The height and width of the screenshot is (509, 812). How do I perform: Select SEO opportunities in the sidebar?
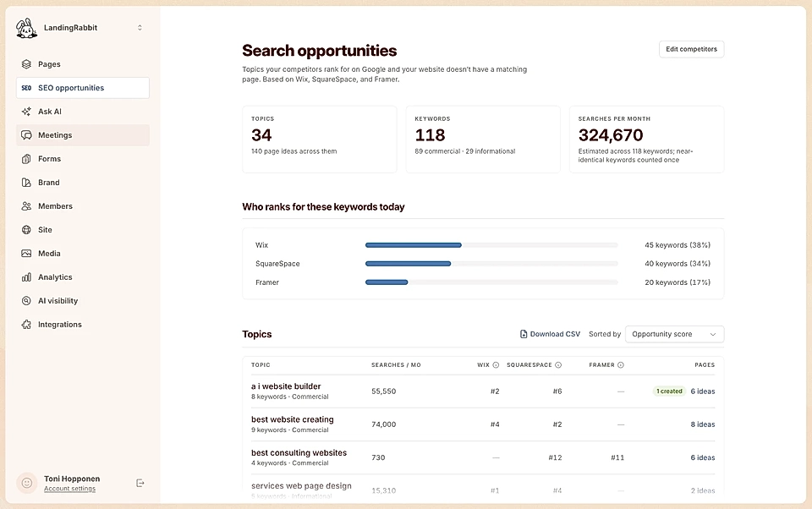point(83,88)
